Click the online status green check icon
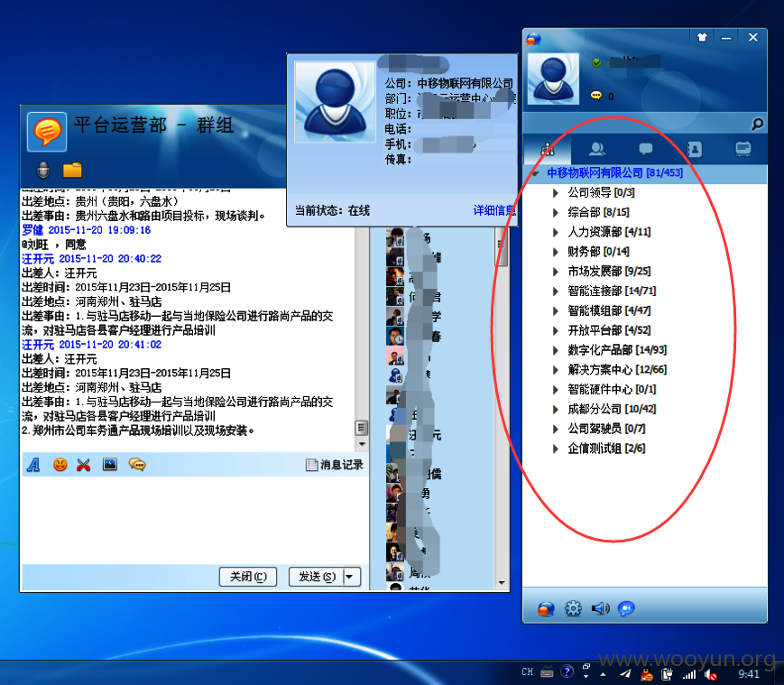The image size is (784, 685). [596, 62]
